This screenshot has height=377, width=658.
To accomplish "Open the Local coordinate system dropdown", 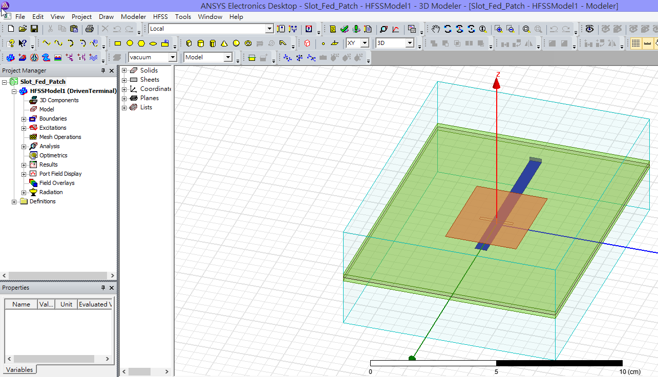I will click(x=269, y=29).
